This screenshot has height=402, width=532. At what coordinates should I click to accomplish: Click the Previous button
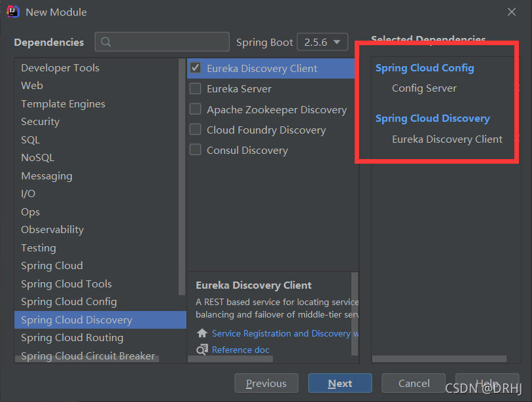point(266,383)
